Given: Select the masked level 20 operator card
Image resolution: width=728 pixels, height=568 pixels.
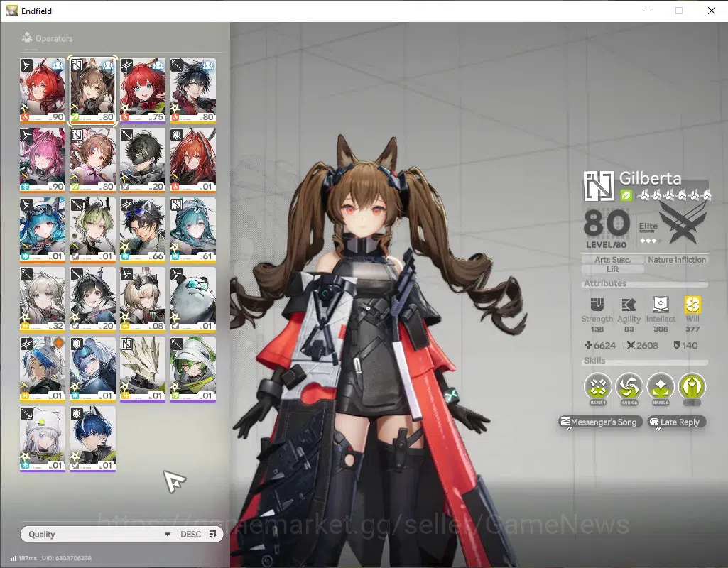Looking at the screenshot, I should 143,160.
